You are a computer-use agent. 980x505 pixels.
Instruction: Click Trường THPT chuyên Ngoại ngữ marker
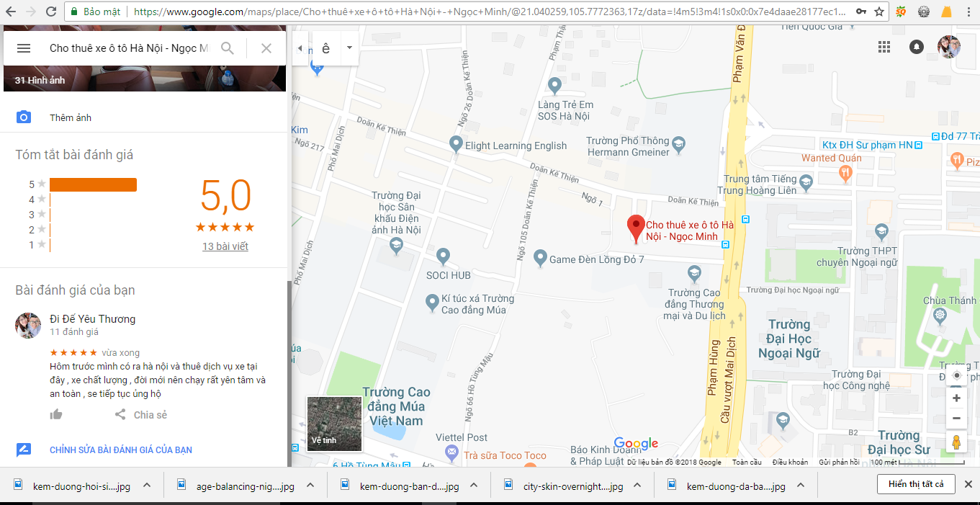point(881,231)
